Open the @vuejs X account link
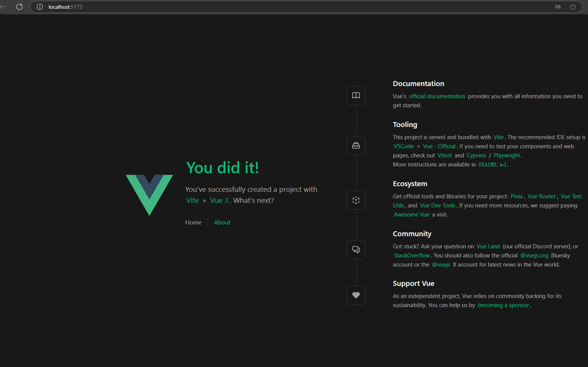Image resolution: width=588 pixels, height=367 pixels. tap(441, 265)
